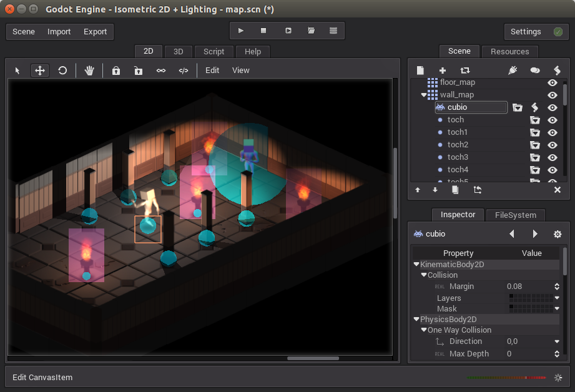Delete selected node with X icon
The height and width of the screenshot is (392, 575).
(x=558, y=190)
